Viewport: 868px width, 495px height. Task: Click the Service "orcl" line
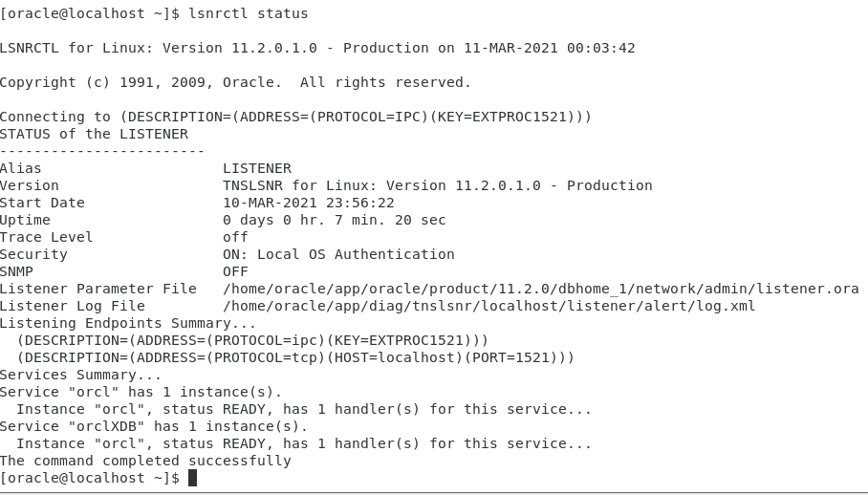(x=141, y=392)
